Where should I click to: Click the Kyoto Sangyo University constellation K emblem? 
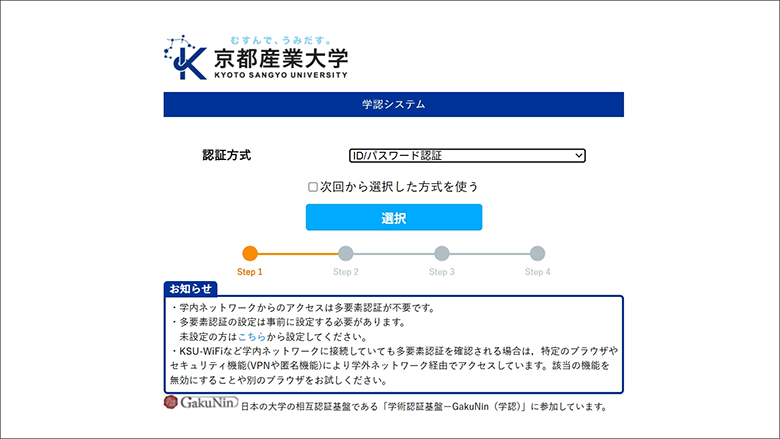(x=186, y=59)
